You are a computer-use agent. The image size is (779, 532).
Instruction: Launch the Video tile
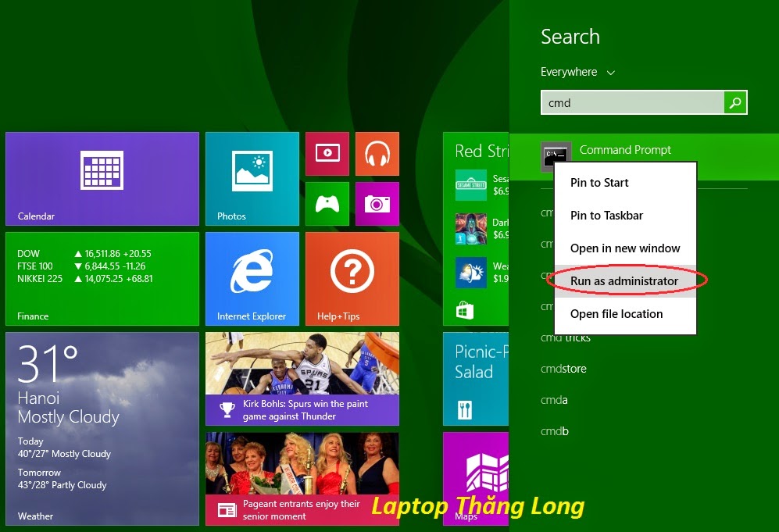click(327, 153)
